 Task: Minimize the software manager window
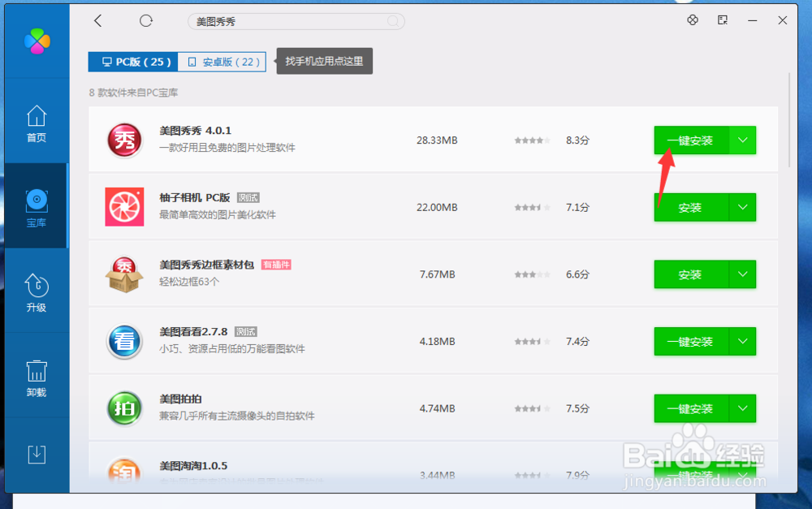[x=753, y=21]
